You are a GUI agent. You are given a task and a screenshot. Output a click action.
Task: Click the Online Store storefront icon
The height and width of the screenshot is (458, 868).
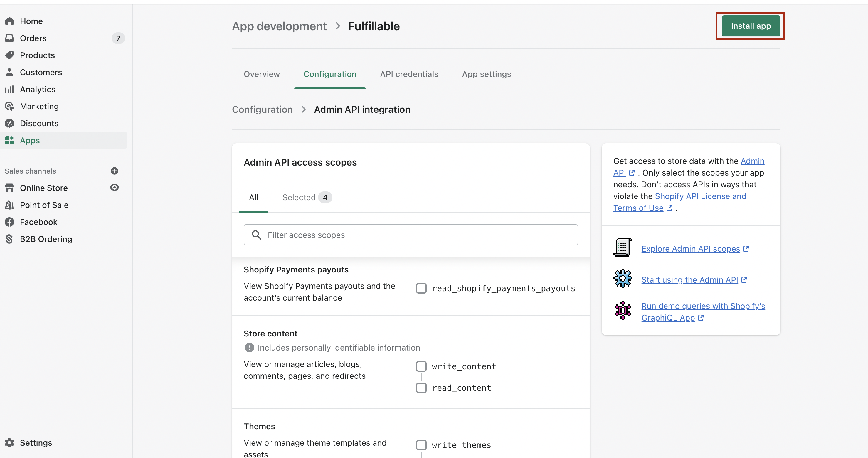click(x=9, y=188)
